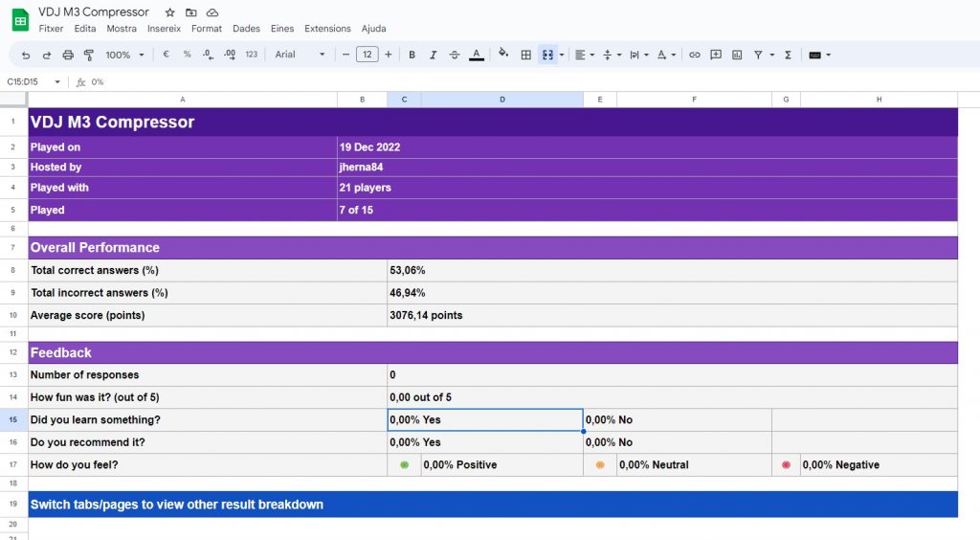Screen dimensions: 980x540
Task: Click the Undo arrow icon
Action: pos(26,55)
